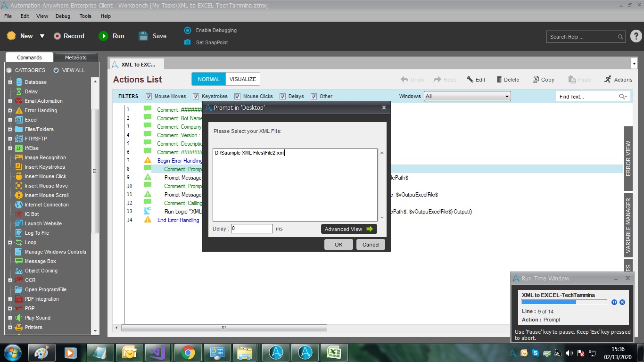The image size is (644, 362).
Task: Select the Image Recognition icon
Action: pos(19,157)
